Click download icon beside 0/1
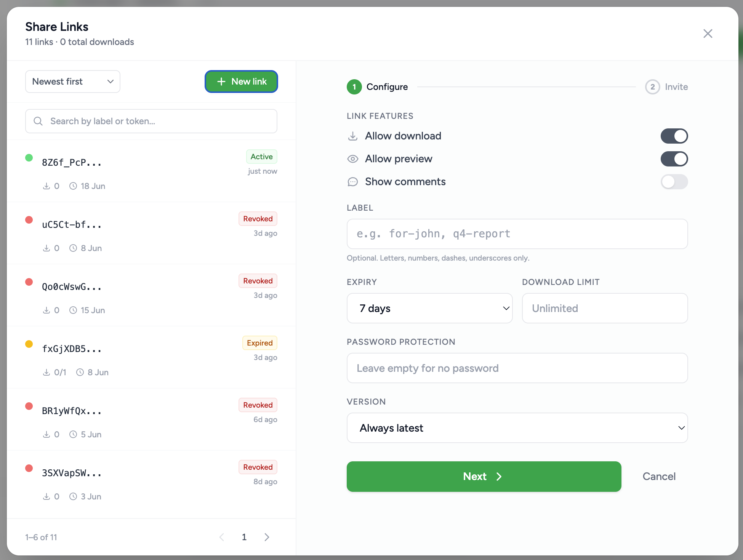The height and width of the screenshot is (560, 743). pos(46,372)
